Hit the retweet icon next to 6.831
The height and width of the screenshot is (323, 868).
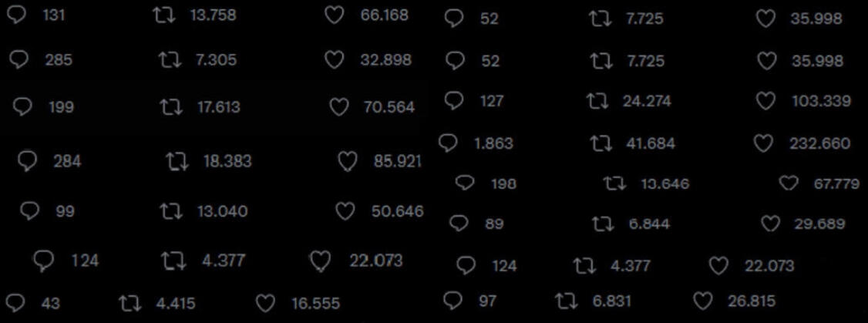(x=567, y=301)
